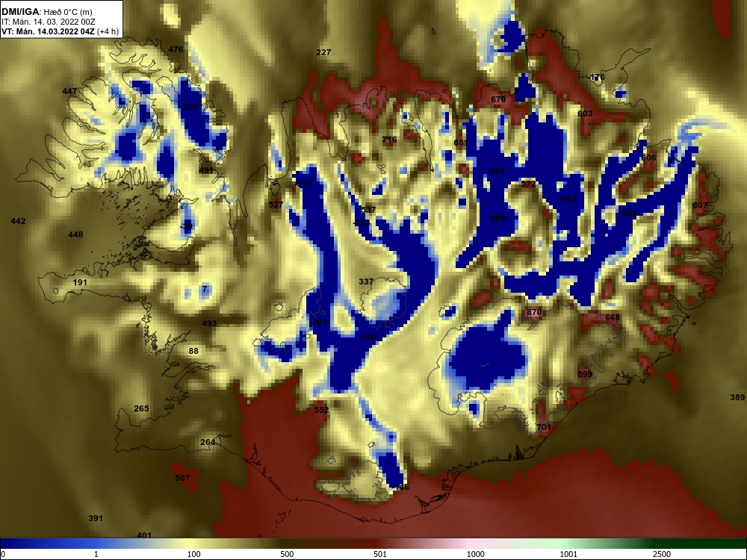This screenshot has width=747, height=560.
Task: Click the map value 681
Action: (x=461, y=143)
